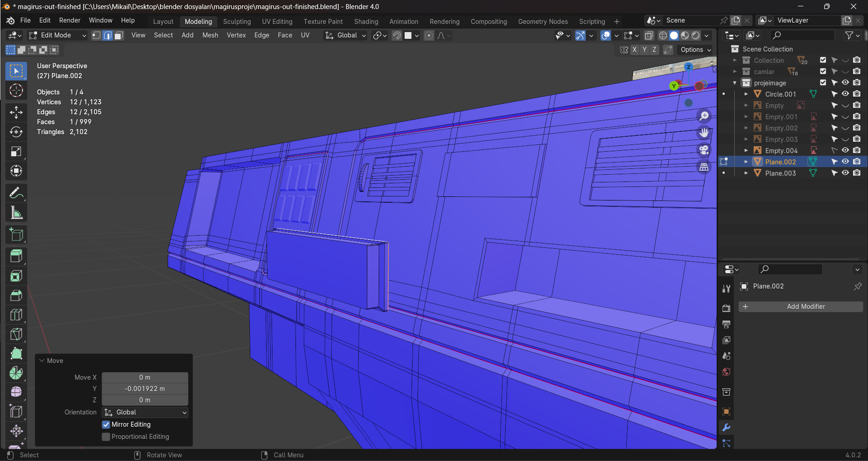Switch to the UV Editing workspace tab
This screenshot has width=868, height=461.
pyautogui.click(x=277, y=22)
